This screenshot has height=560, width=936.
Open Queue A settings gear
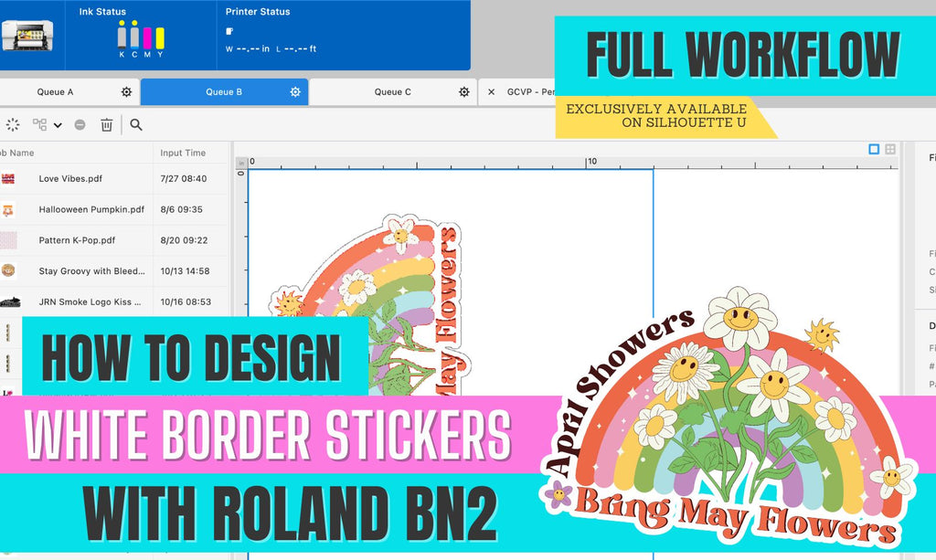click(x=126, y=92)
